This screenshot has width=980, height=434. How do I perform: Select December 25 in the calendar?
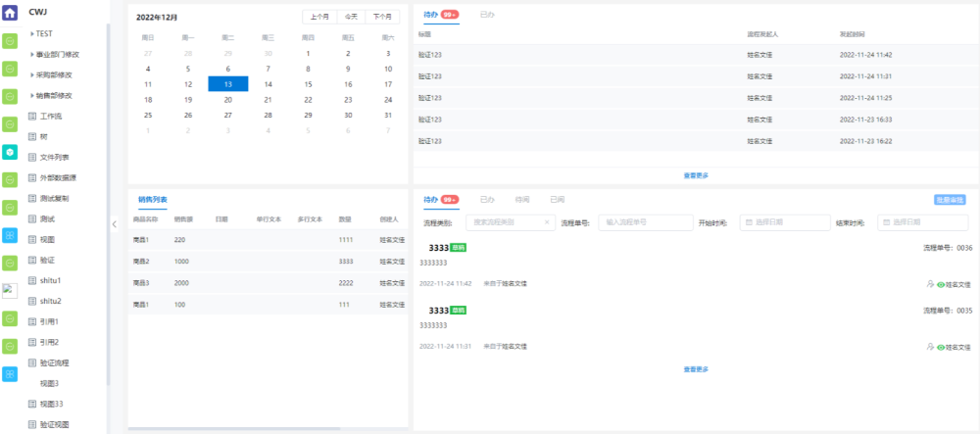(148, 115)
